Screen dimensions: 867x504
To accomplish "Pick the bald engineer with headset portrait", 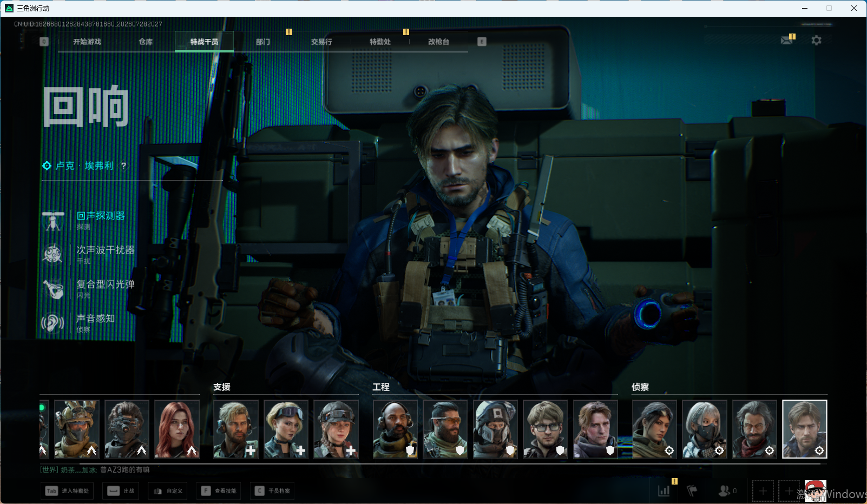I will pyautogui.click(x=395, y=429).
